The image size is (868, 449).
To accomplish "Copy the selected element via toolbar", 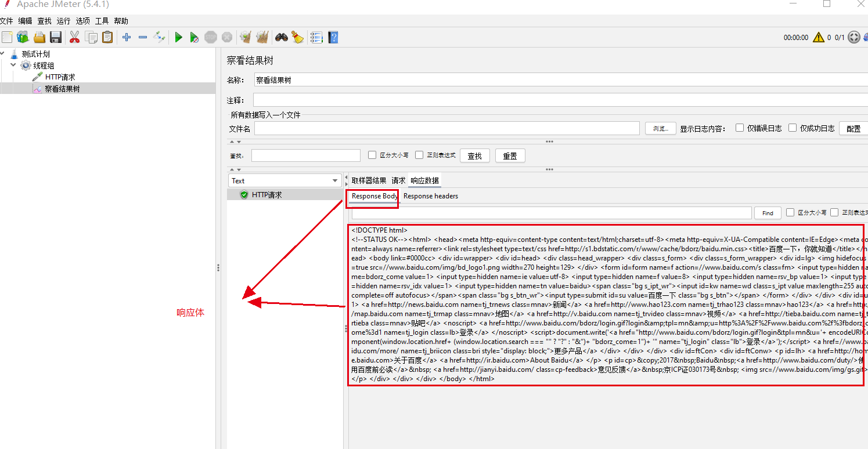I will [91, 38].
